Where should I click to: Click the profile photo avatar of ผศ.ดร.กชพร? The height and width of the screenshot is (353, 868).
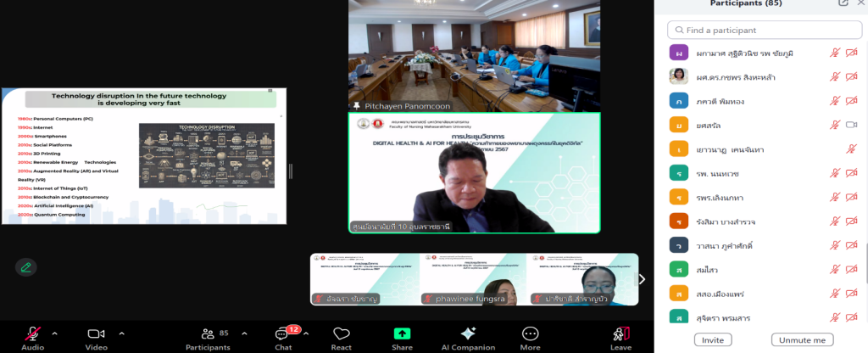click(678, 76)
